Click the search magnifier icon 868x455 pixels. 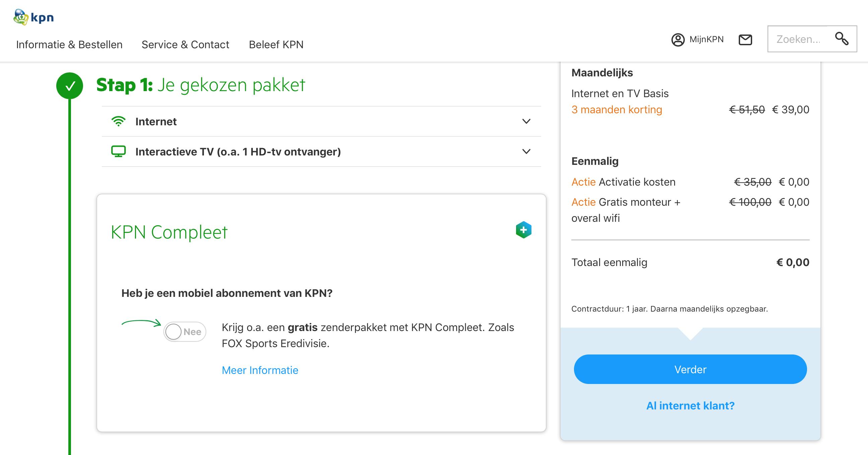(842, 39)
